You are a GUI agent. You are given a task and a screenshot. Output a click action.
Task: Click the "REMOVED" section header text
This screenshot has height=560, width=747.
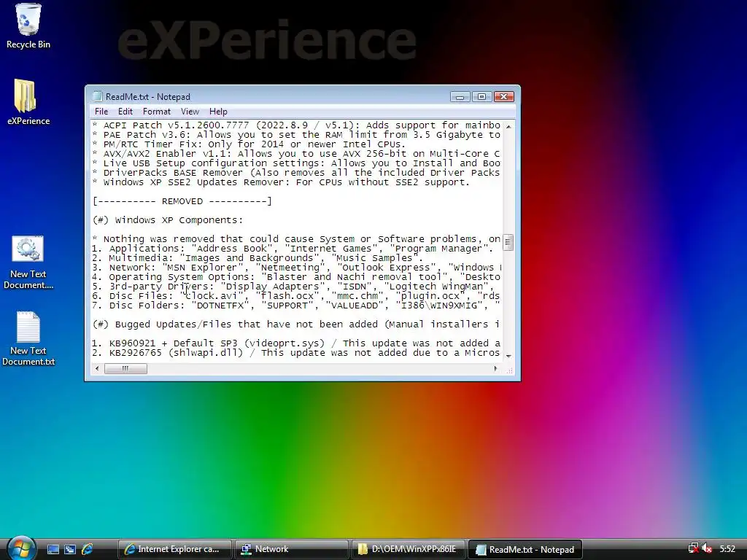pos(182,201)
